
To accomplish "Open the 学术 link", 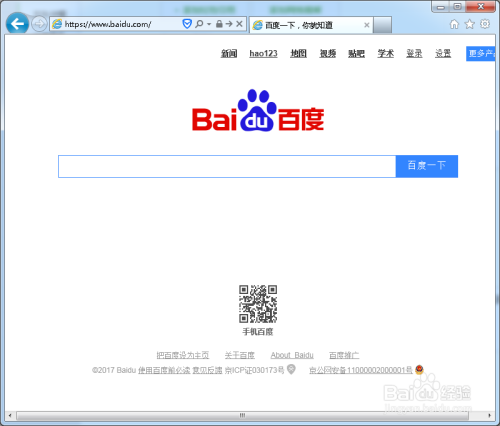I will tap(386, 53).
